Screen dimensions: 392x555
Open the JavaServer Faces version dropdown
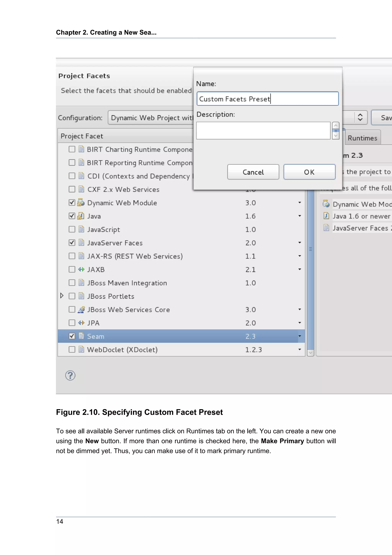pyautogui.click(x=300, y=242)
